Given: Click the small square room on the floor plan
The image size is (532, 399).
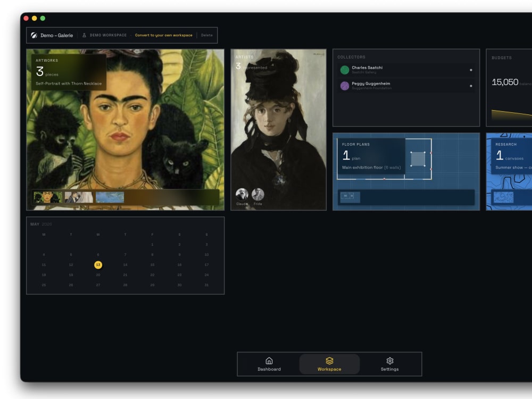Looking at the screenshot, I should tap(418, 159).
